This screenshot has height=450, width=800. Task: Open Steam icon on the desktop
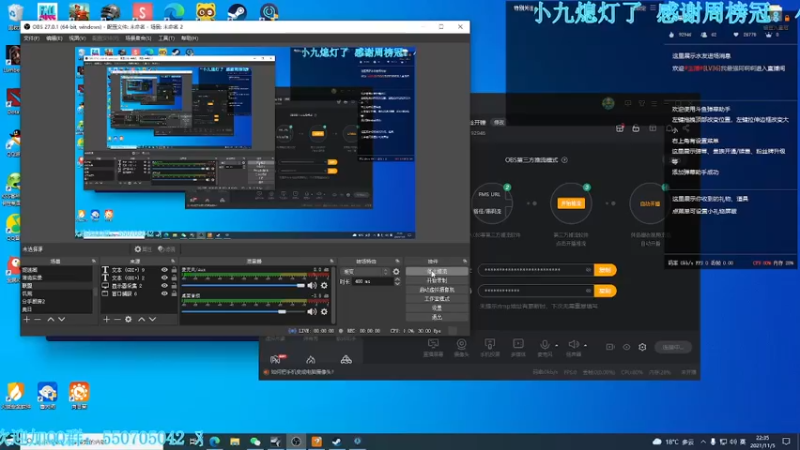pos(237,11)
